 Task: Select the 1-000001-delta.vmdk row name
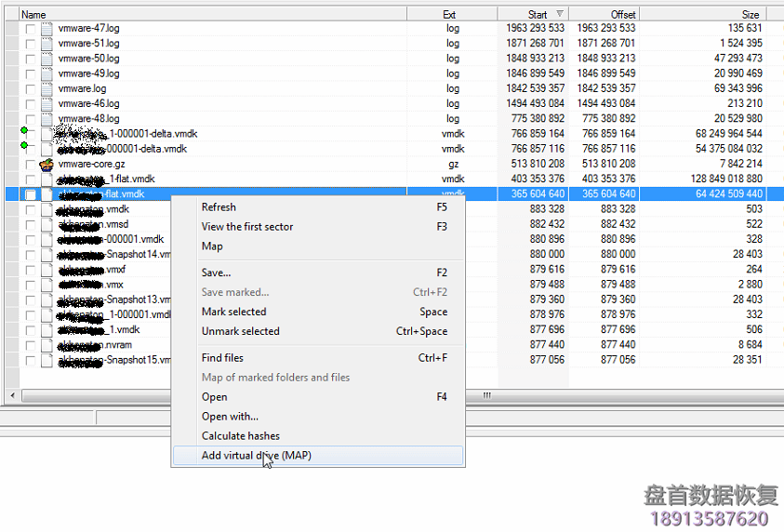[127, 134]
